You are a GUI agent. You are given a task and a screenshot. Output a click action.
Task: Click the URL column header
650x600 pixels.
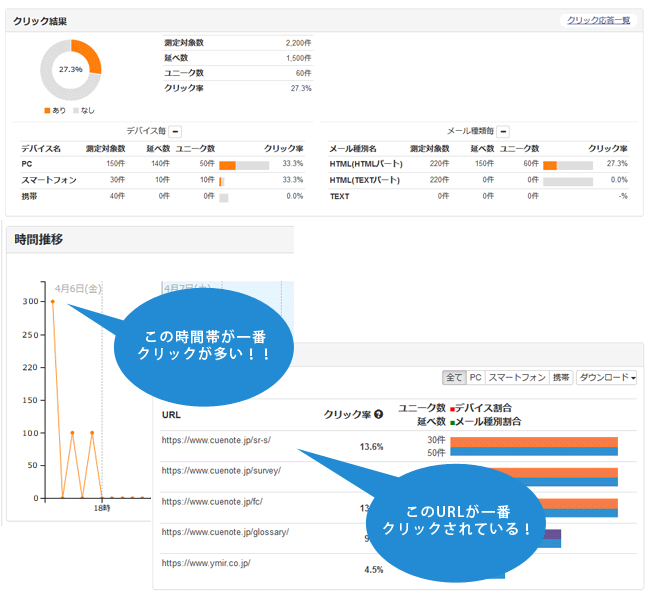[171, 415]
